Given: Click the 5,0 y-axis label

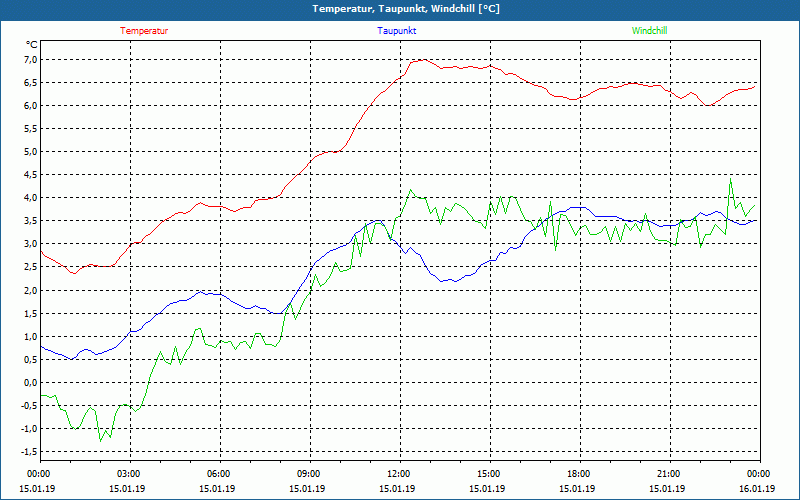Looking at the screenshot, I should (31, 152).
